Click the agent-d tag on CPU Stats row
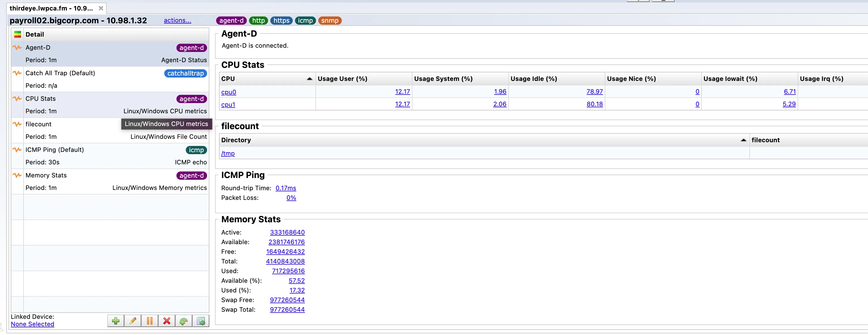The width and height of the screenshot is (868, 335). point(191,99)
